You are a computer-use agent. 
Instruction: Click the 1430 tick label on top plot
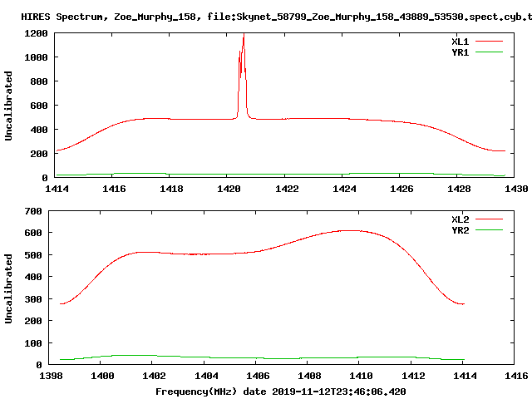coord(516,189)
